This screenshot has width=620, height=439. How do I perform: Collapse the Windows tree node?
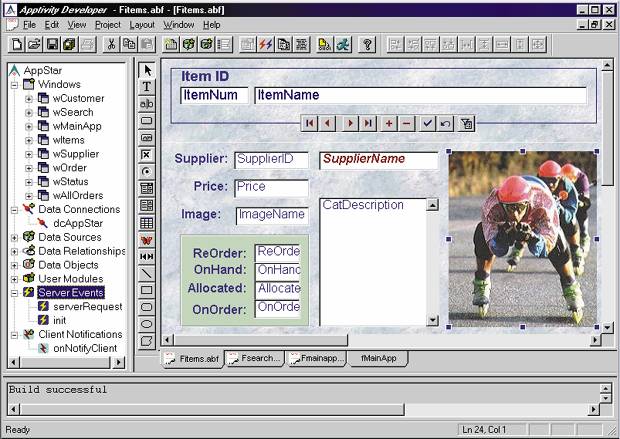click(x=15, y=85)
